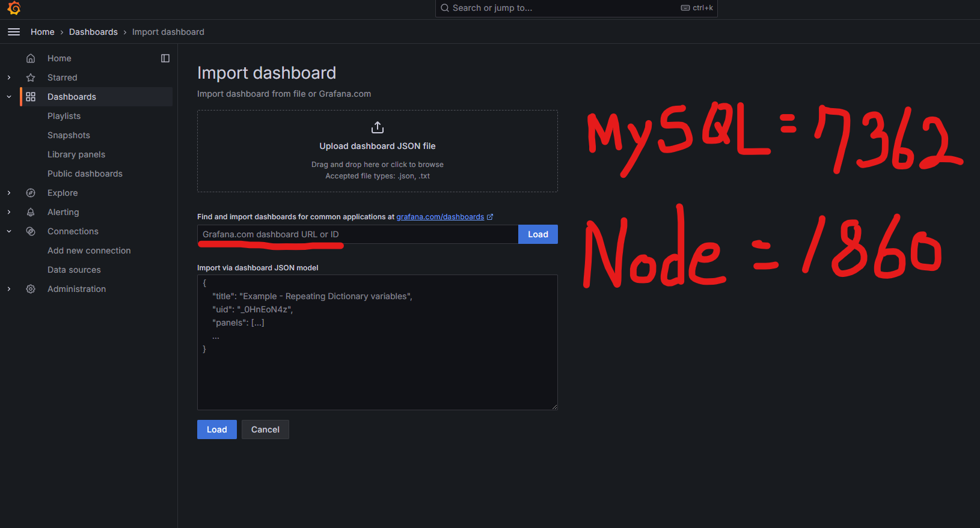Open Playlists under Dashboards

(64, 116)
